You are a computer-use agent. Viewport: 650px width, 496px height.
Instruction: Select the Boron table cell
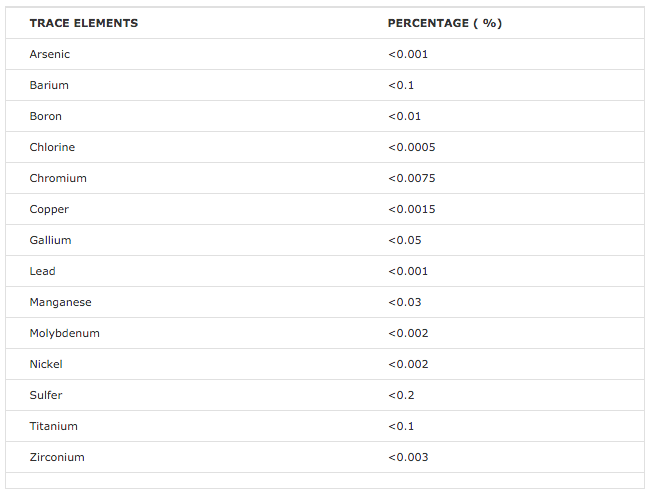click(46, 116)
